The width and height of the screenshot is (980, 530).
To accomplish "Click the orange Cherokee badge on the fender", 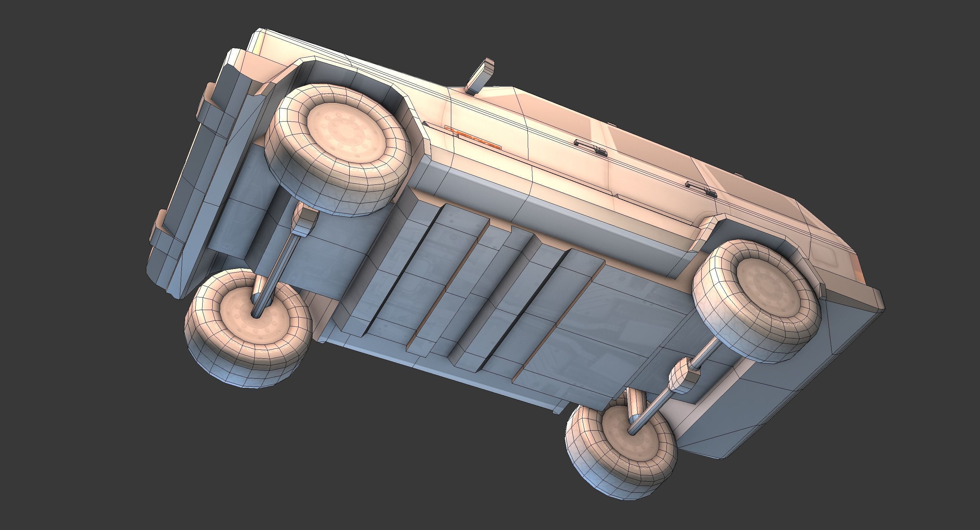I will pos(472,137).
